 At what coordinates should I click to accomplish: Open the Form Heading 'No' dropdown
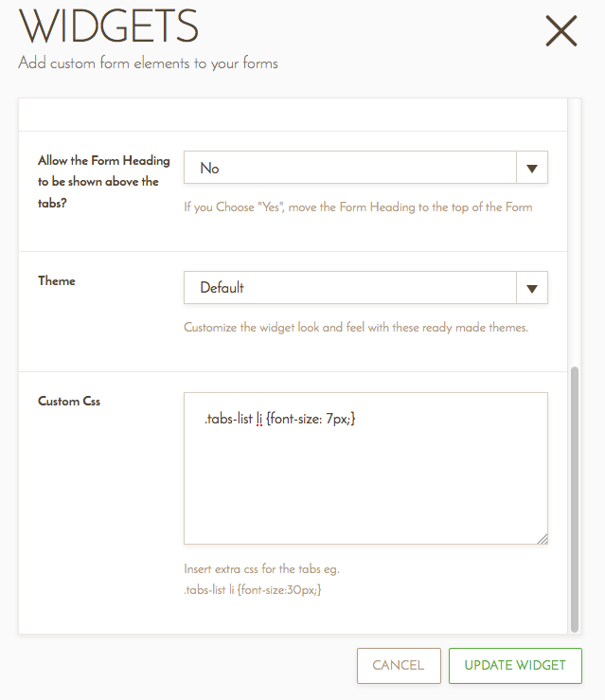tap(365, 168)
